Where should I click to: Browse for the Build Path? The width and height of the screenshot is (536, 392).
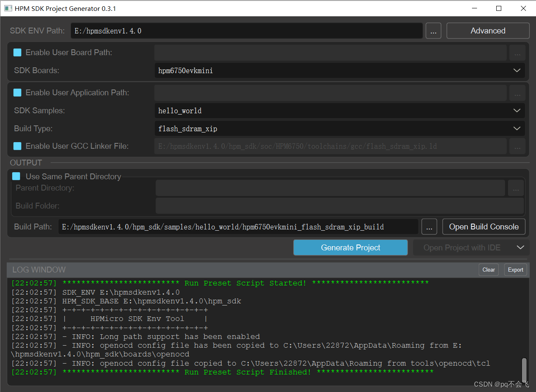pyautogui.click(x=429, y=227)
